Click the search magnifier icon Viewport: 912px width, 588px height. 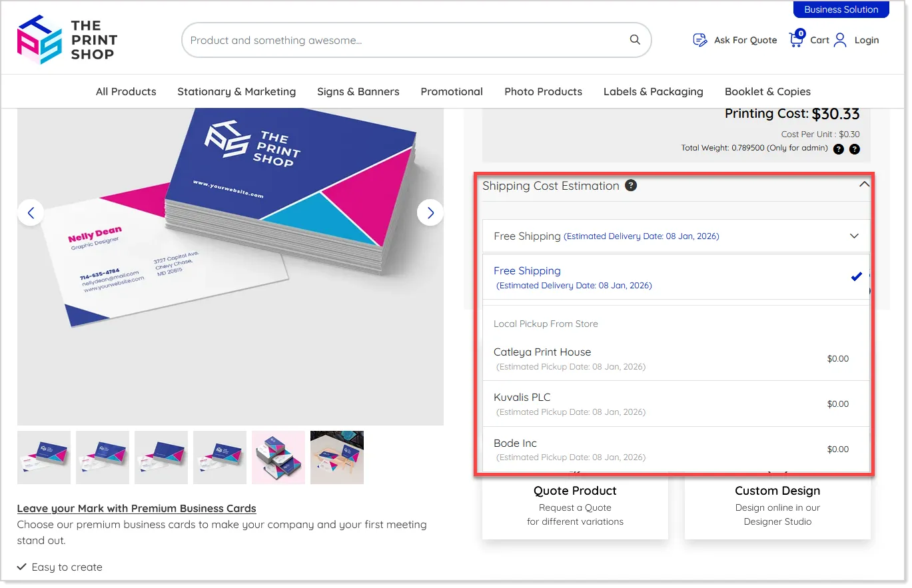point(635,40)
